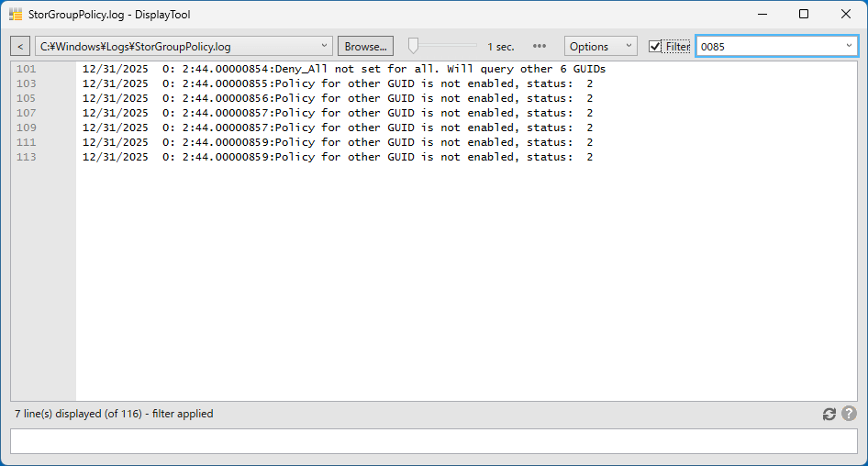Screen dimensions: 868x466
Task: Open help via the question mark icon
Action: pos(849,415)
